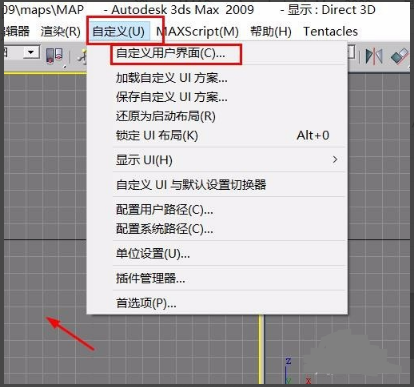
Task: Open 插件管理器...
Action: pyautogui.click(x=217, y=278)
